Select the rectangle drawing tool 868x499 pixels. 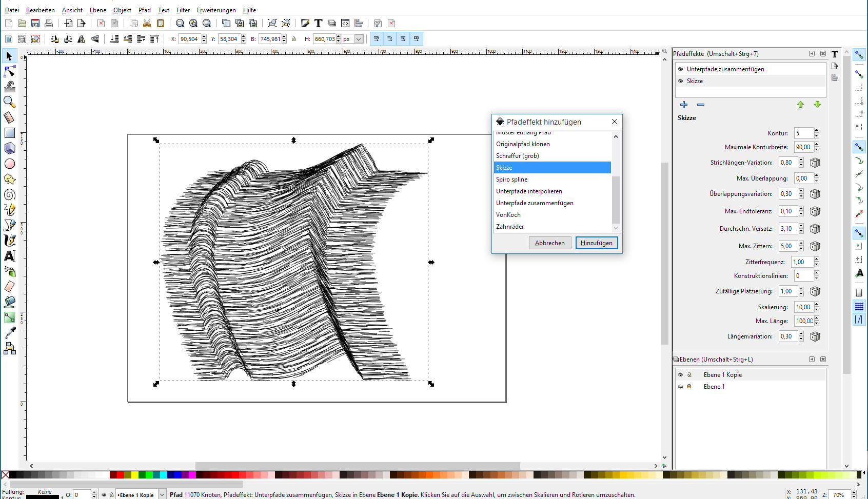coord(9,133)
